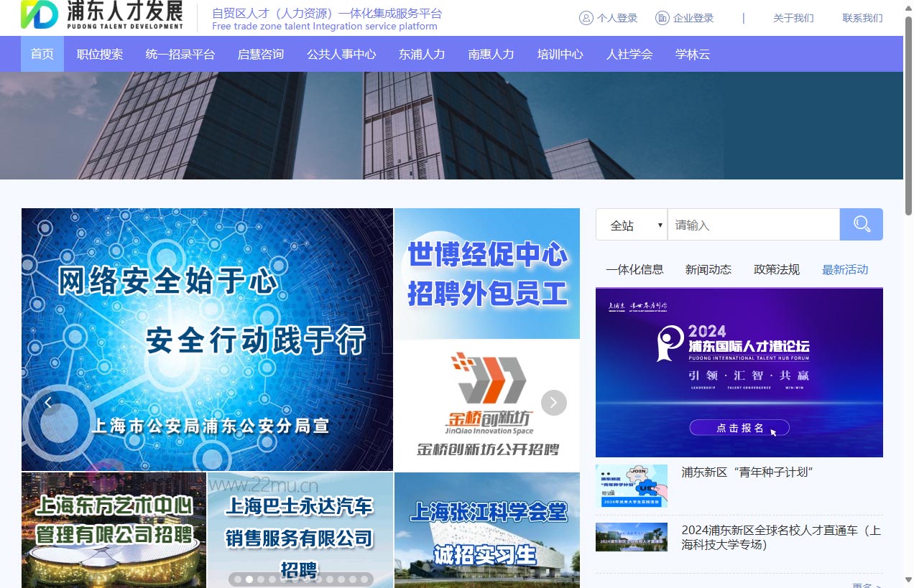914x588 pixels.
Task: Open the 关于我们 page
Action: (793, 17)
